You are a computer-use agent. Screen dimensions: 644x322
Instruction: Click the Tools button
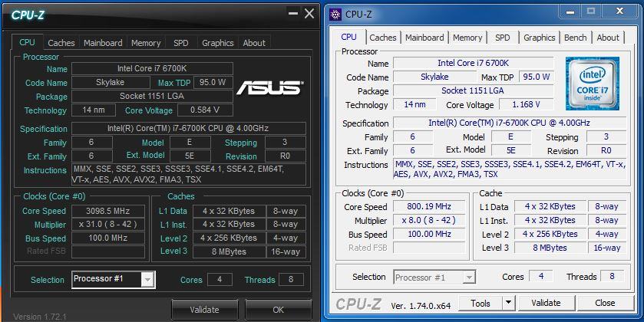pos(481,303)
